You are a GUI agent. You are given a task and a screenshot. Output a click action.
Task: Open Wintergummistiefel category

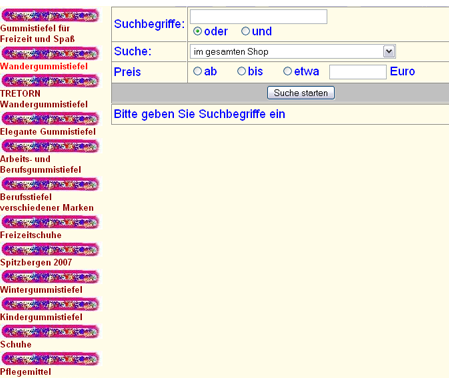point(41,290)
